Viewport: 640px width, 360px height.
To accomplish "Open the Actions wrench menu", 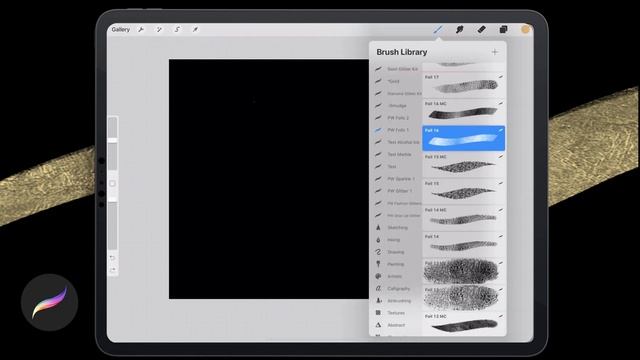I will tap(141, 29).
